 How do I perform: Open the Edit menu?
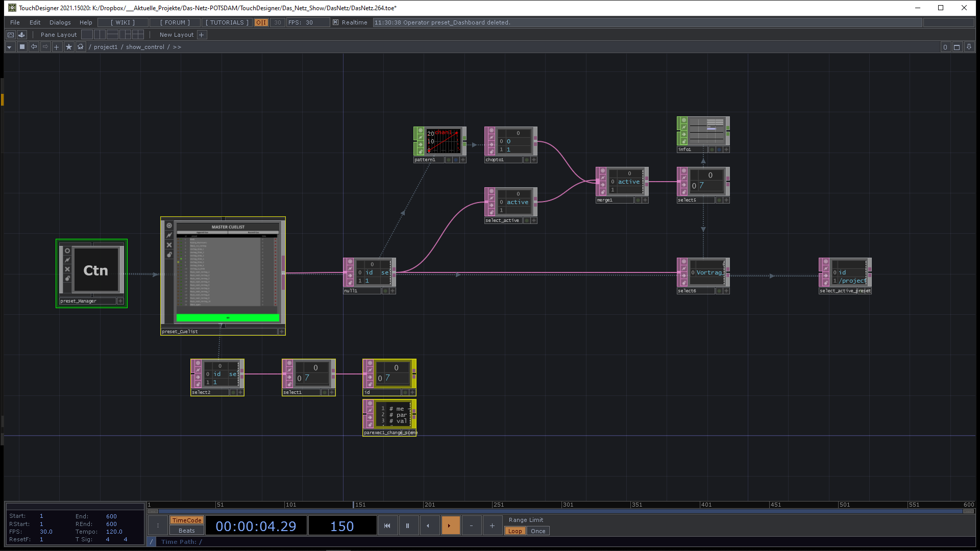[x=35, y=22]
